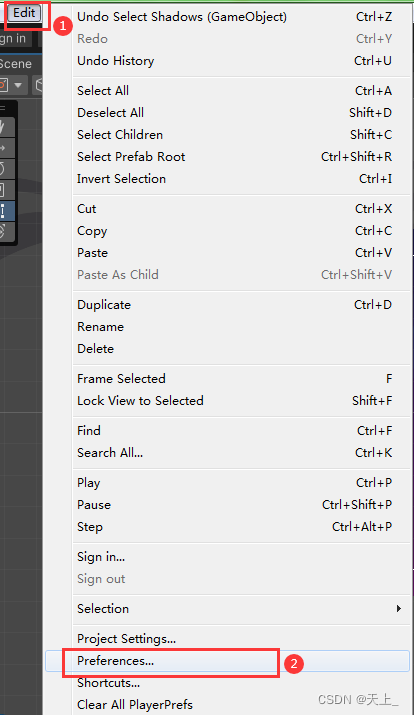
Task: Open the Edit menu in menu bar
Action: point(24,13)
